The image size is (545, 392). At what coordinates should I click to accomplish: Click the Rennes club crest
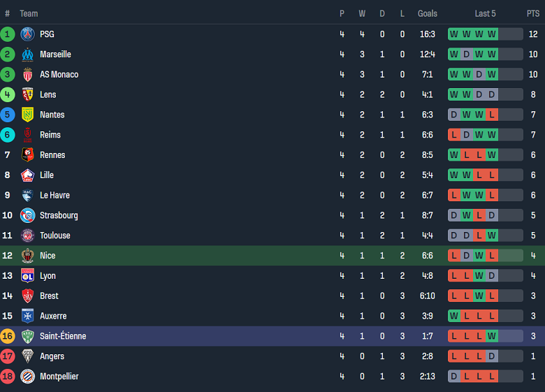pyautogui.click(x=27, y=155)
